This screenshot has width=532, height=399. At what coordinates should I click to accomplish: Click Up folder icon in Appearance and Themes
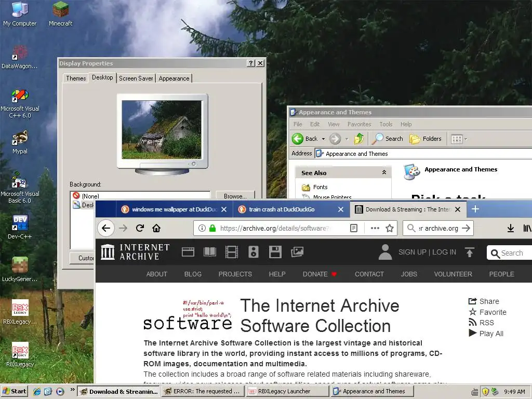point(359,138)
